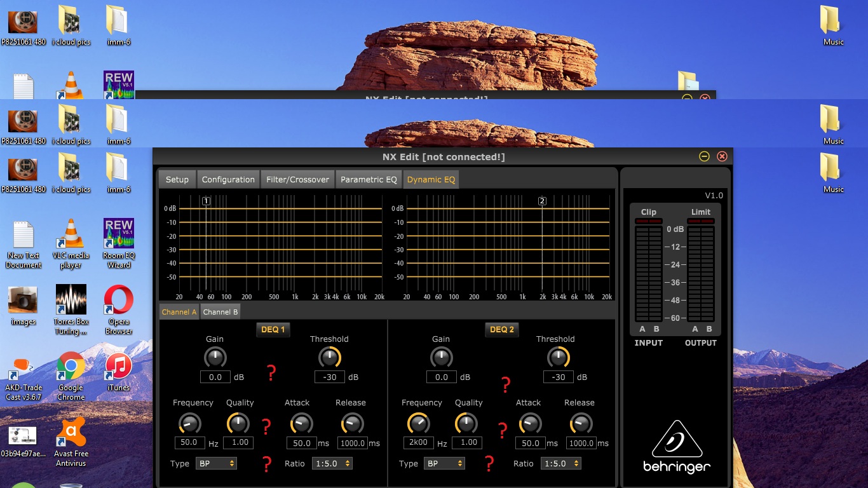The height and width of the screenshot is (488, 868).
Task: Click the DEQ 2 Gain knob
Action: click(x=442, y=358)
